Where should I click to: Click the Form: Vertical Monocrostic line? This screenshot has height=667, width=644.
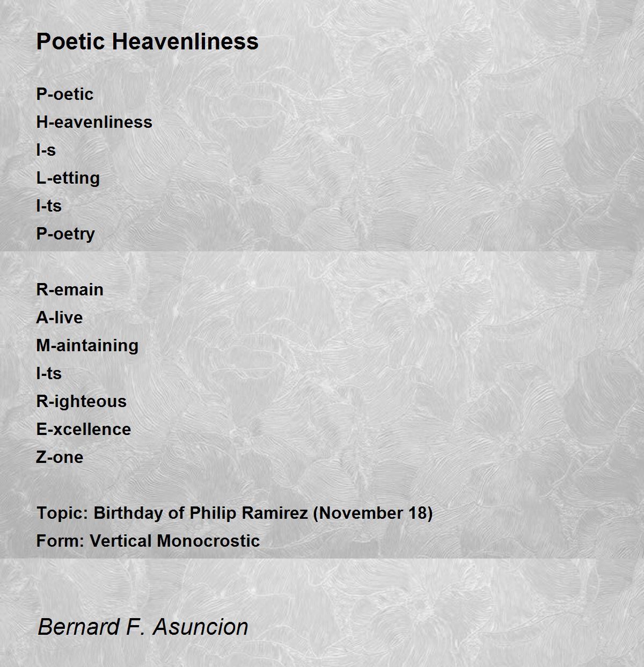coord(148,541)
